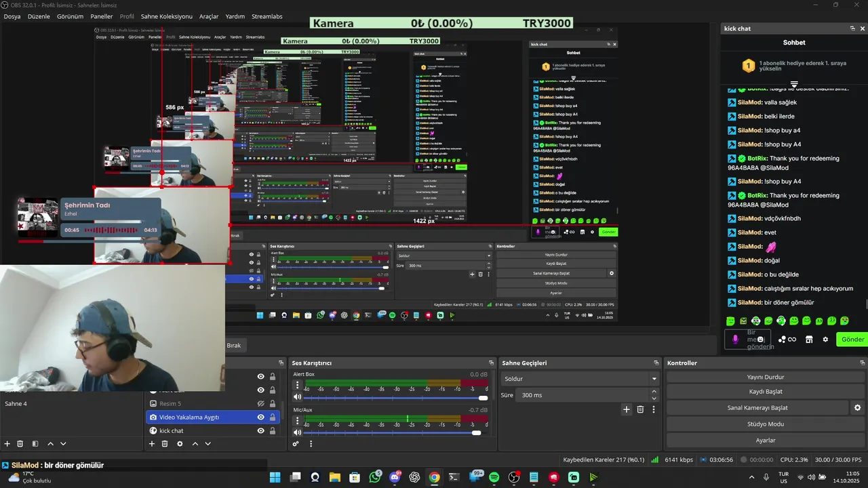Add a scene transition with plus icon

click(x=627, y=409)
